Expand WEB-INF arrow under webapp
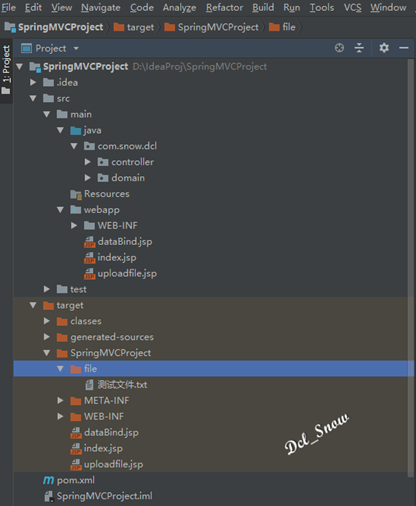 74,226
